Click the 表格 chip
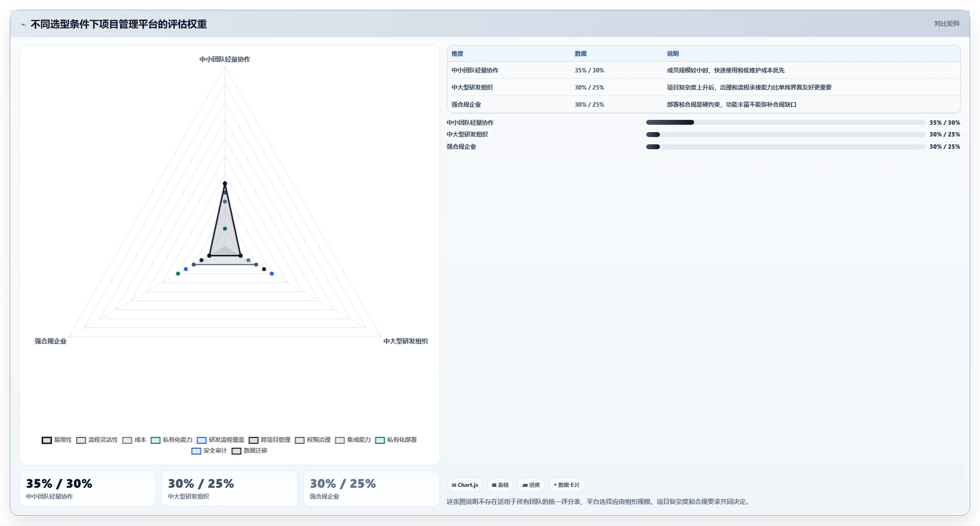Viewport: 980px width, 526px height. (x=500, y=485)
